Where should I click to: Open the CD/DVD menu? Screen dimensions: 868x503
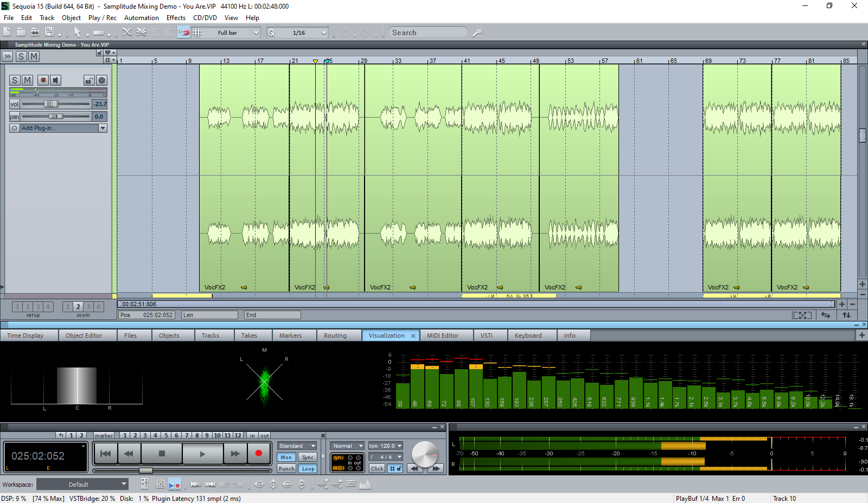(x=205, y=18)
